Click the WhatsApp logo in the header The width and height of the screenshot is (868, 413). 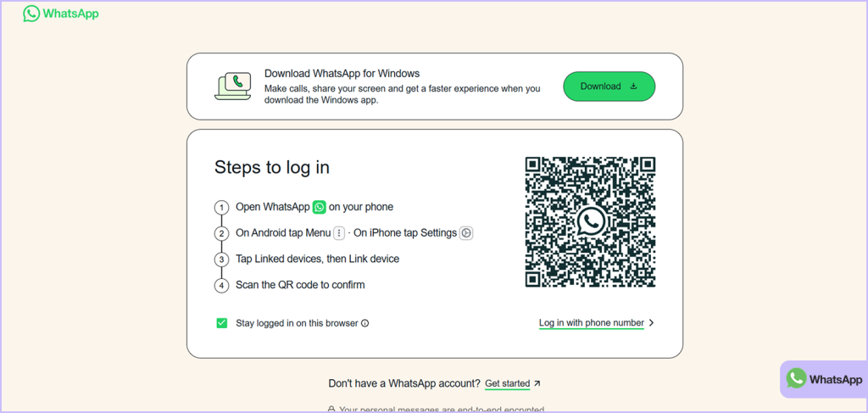(60, 14)
